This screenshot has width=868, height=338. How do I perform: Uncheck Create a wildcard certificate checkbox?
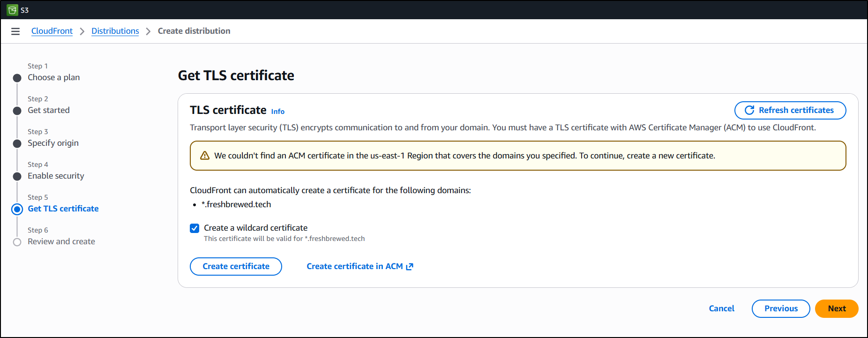195,228
